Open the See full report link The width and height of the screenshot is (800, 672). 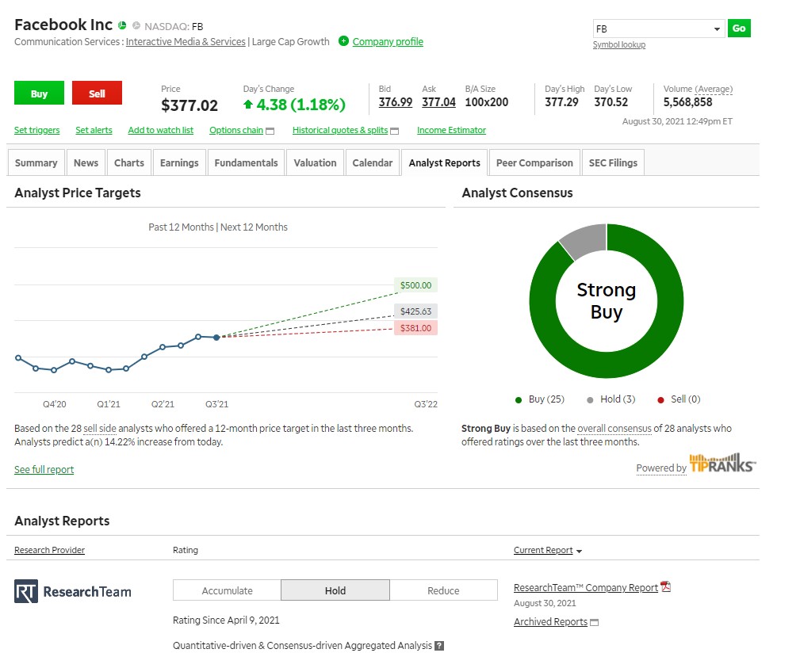coord(44,470)
